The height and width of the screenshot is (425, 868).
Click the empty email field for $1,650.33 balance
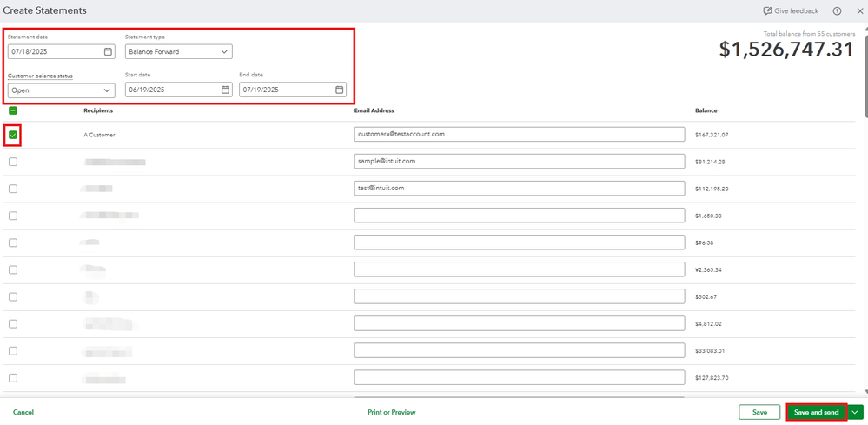coord(520,216)
